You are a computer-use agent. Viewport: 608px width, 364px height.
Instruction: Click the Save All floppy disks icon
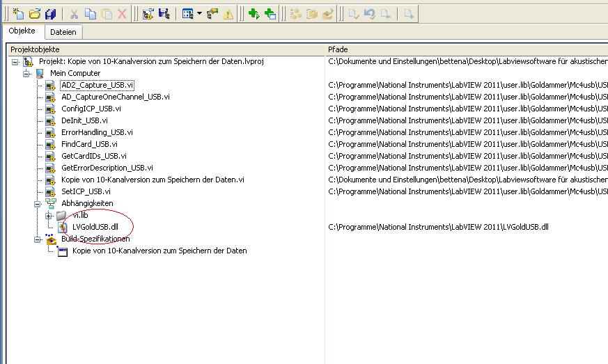click(51, 14)
